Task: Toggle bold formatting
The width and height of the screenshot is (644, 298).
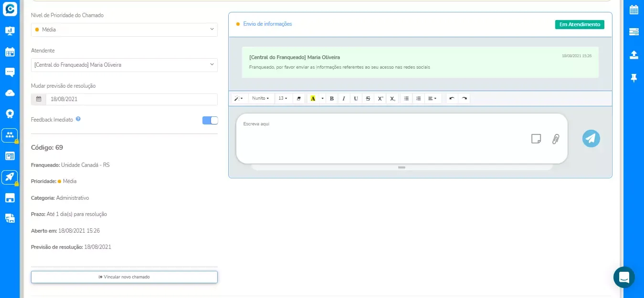Action: tap(332, 99)
